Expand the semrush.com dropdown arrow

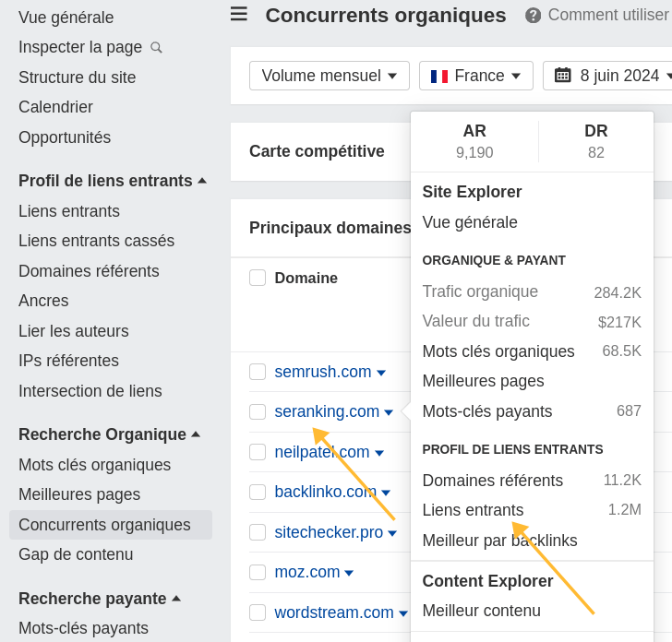(x=381, y=373)
